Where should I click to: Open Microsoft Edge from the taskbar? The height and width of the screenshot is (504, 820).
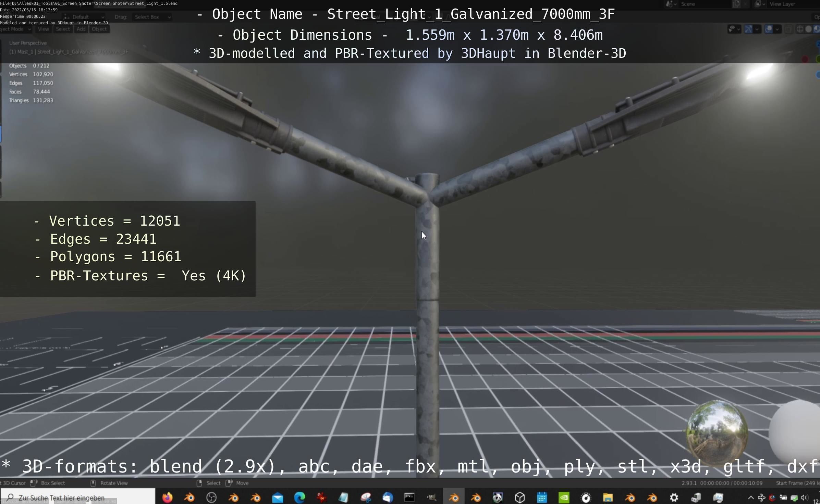(x=299, y=497)
